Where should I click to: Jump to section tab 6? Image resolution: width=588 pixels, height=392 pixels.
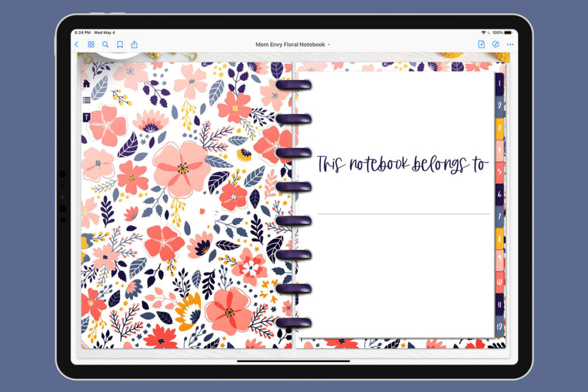(499, 195)
